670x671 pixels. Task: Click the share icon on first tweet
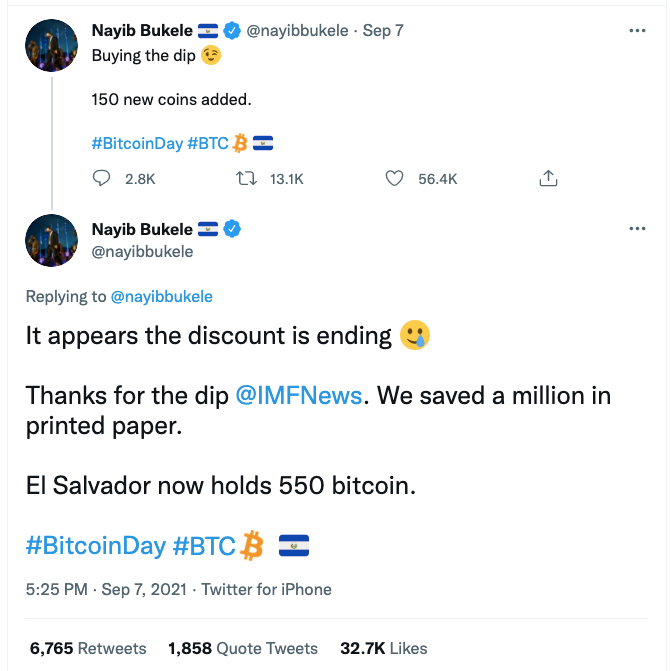click(548, 178)
